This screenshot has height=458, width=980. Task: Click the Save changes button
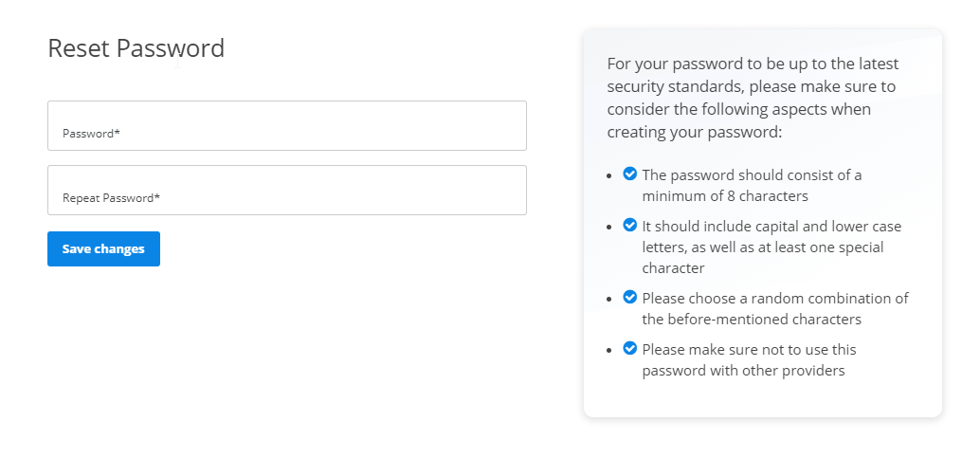[x=103, y=249]
